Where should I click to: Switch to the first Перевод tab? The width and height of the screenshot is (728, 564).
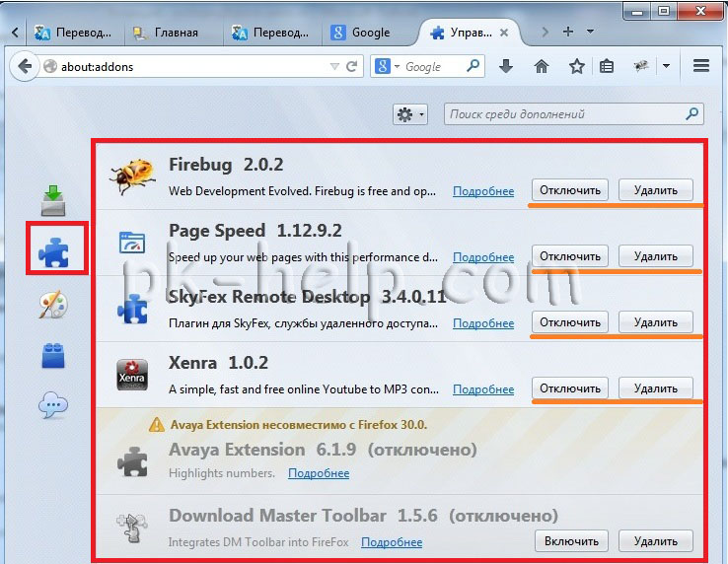coord(74,33)
